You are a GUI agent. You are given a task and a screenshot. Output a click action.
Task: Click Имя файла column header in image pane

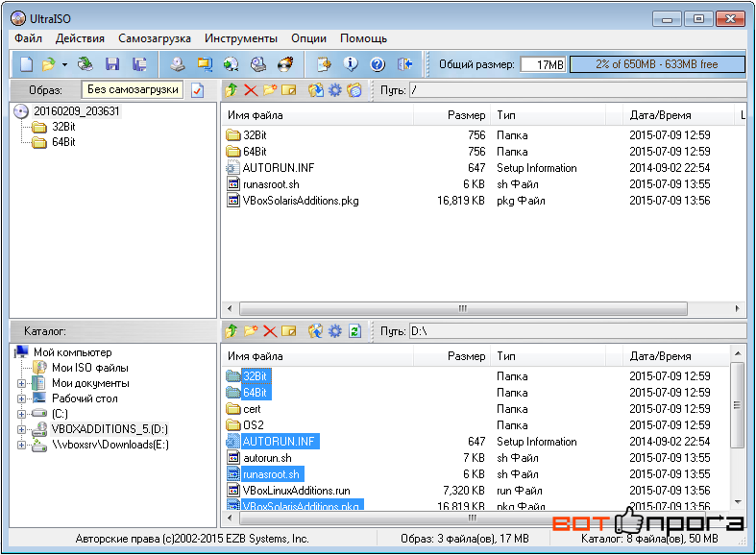click(317, 115)
